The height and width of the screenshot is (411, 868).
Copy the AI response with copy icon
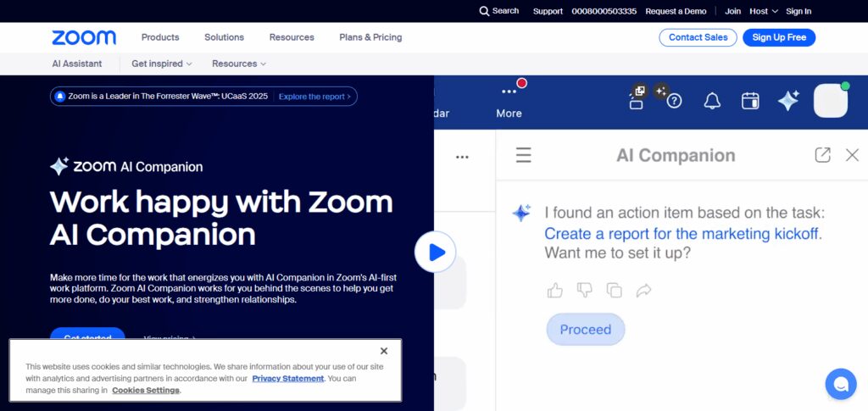coord(614,291)
